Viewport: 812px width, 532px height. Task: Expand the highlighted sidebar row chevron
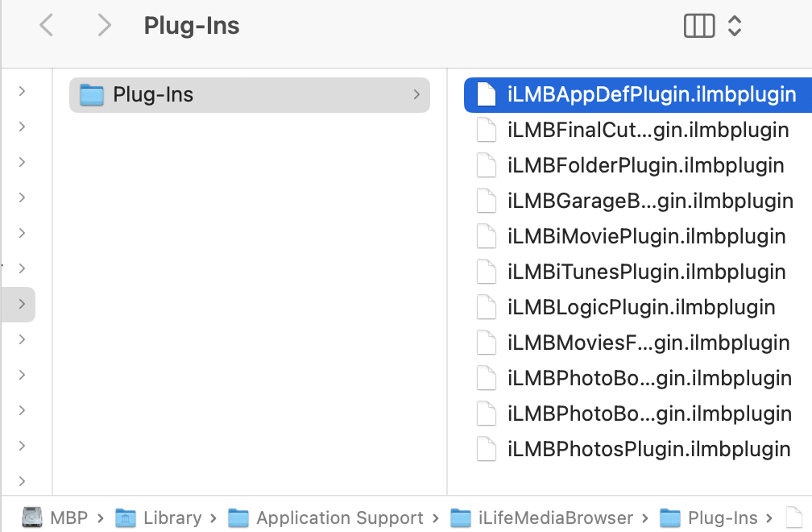[21, 304]
